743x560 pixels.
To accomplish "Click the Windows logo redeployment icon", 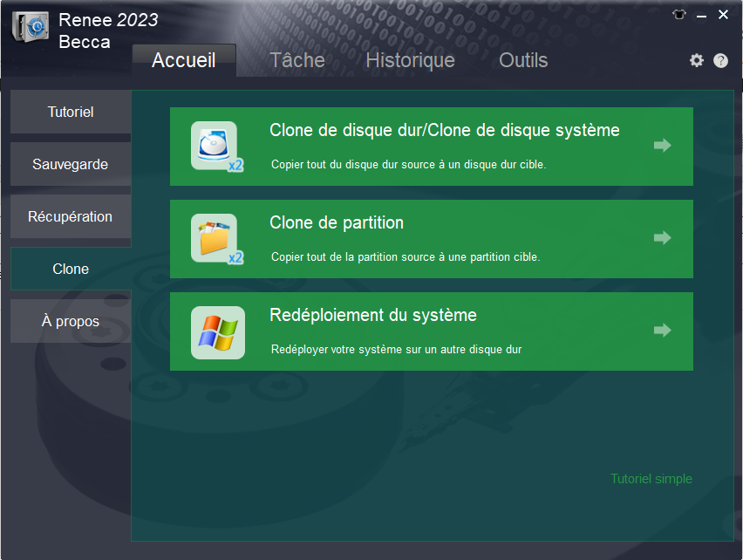I will pos(217,332).
